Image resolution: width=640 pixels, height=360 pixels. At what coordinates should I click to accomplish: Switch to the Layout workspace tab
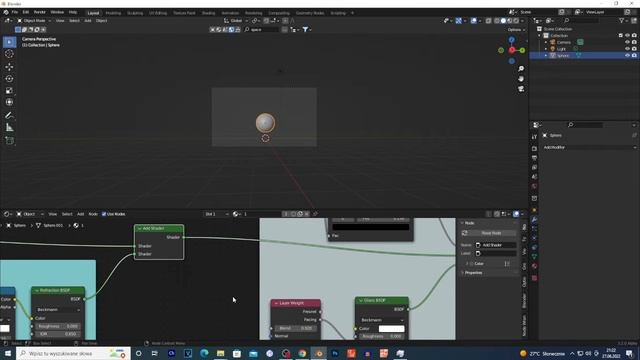[93, 13]
